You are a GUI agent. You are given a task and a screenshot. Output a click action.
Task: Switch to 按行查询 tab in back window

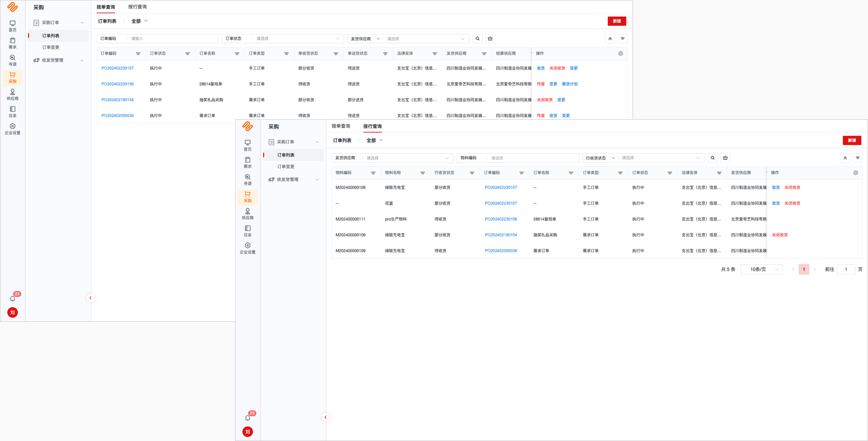tap(137, 7)
